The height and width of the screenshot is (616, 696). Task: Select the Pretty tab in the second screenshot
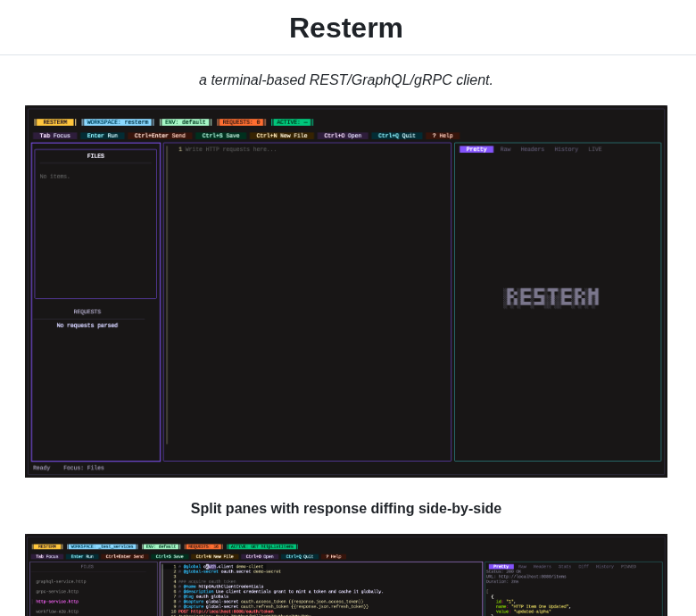pos(501,567)
